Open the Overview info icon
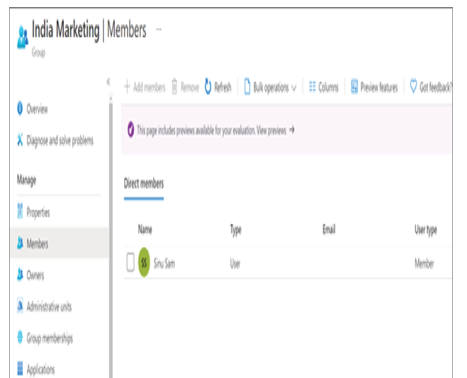The height and width of the screenshot is (378, 467). [20, 109]
